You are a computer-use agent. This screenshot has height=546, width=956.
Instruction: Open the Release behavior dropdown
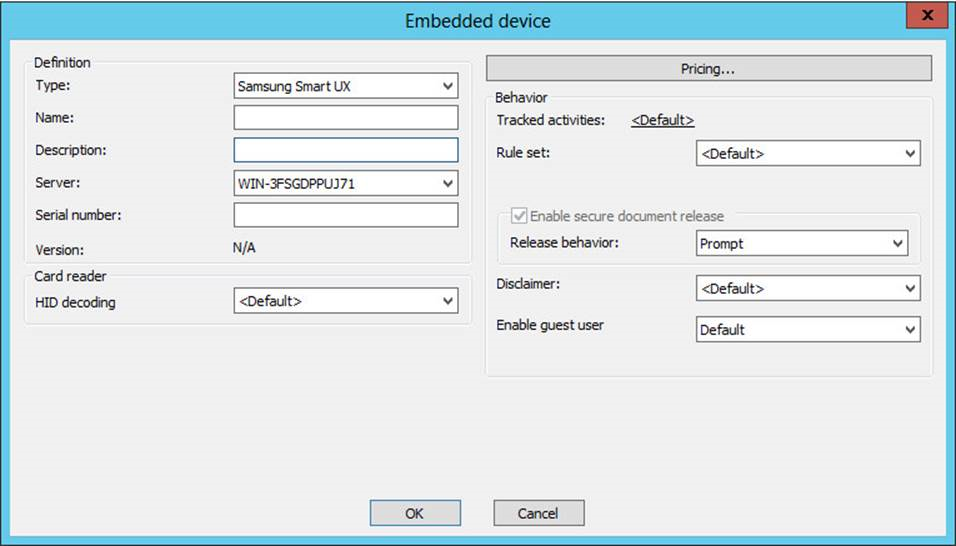[x=801, y=243]
